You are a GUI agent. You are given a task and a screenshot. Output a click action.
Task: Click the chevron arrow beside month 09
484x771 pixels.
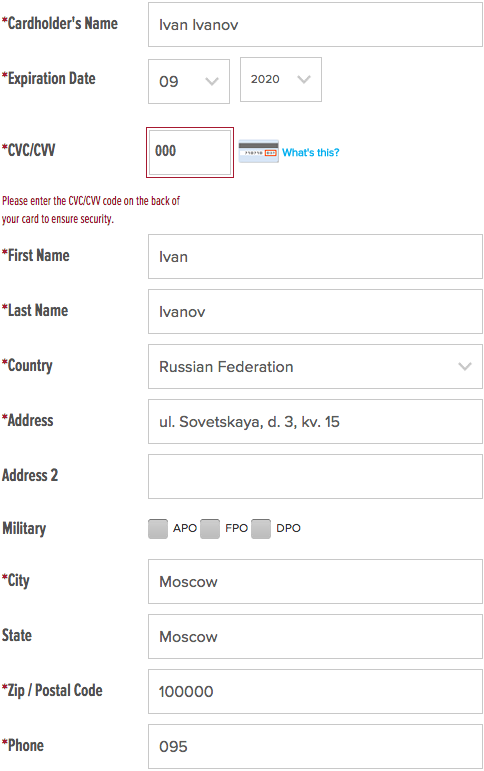pyautogui.click(x=212, y=81)
